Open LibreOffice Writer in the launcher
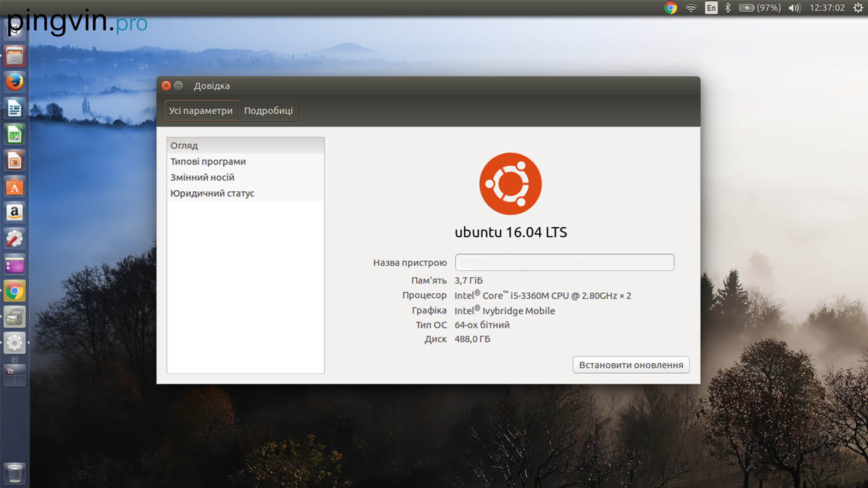This screenshot has height=488, width=868. tap(14, 108)
